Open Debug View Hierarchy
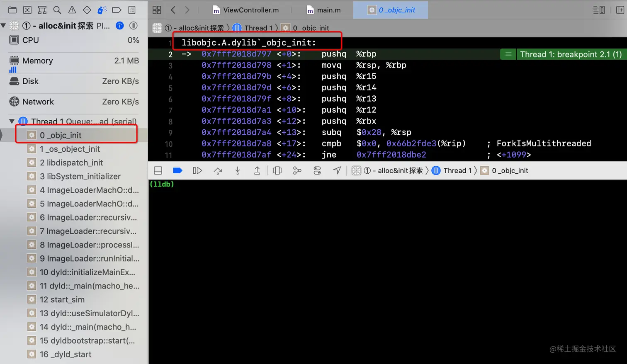This screenshot has height=364, width=627. (x=277, y=170)
